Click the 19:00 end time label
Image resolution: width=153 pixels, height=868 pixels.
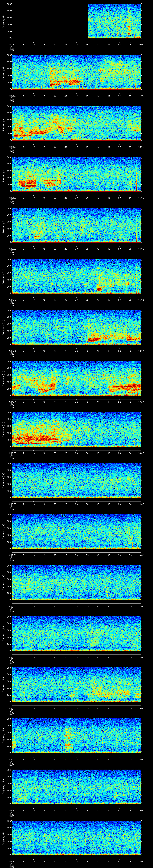[x=141, y=504]
